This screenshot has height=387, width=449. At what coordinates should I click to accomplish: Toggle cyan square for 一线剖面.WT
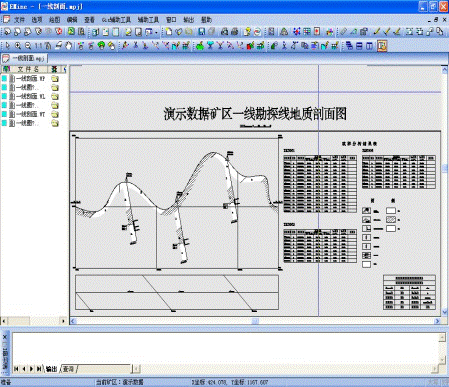click(x=4, y=114)
